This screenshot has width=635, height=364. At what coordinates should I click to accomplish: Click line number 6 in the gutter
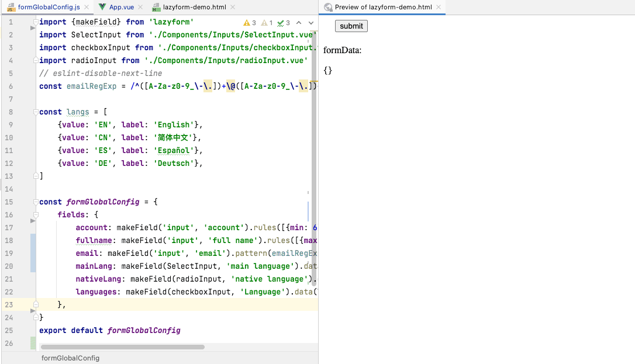point(11,86)
